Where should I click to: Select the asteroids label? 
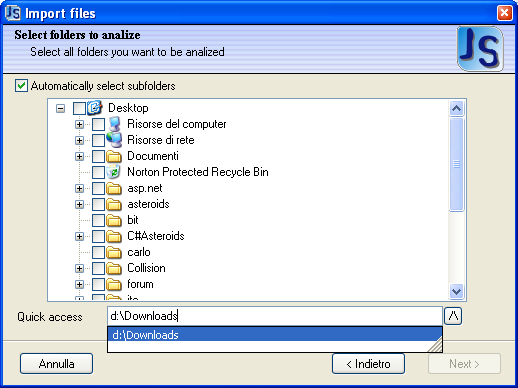[x=148, y=204]
